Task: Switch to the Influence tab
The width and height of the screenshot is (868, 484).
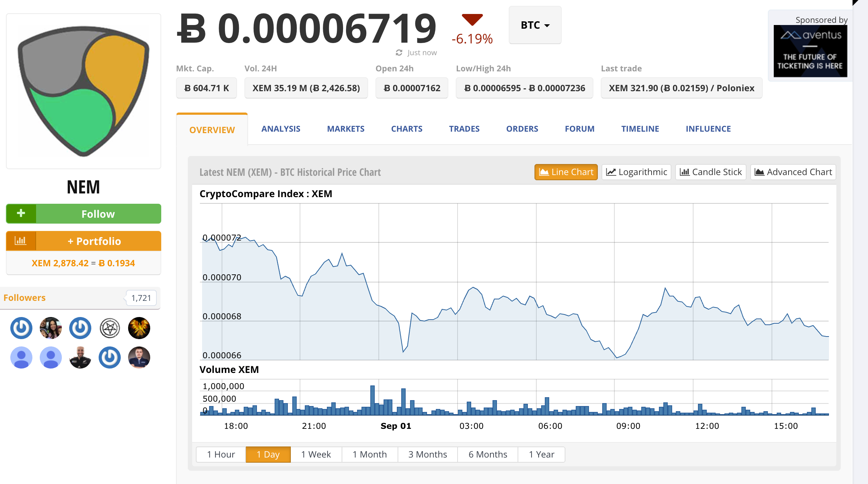Action: [x=708, y=129]
